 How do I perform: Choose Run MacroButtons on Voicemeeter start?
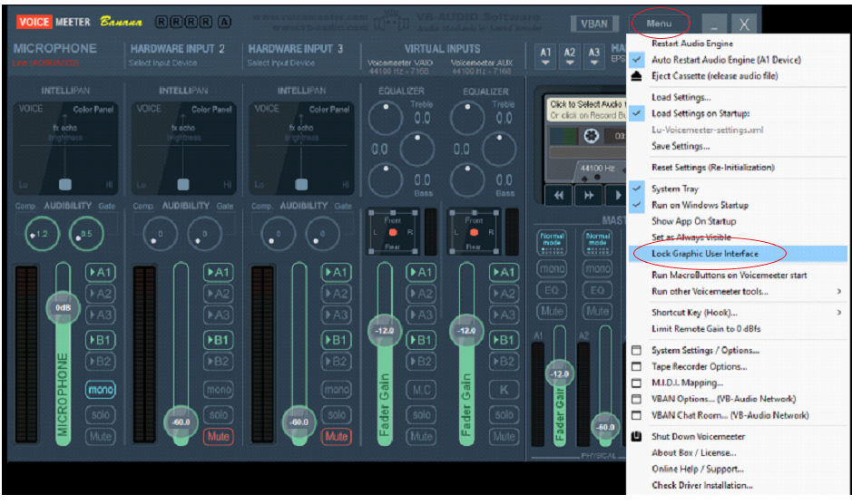point(730,276)
